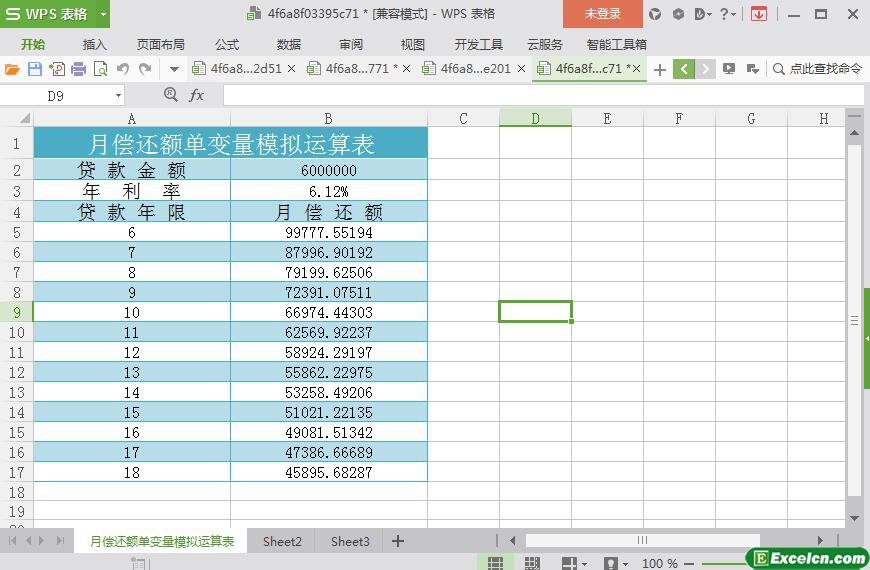870x570 pixels.
Task: Click the presentation screen icon near search
Action: coord(729,69)
